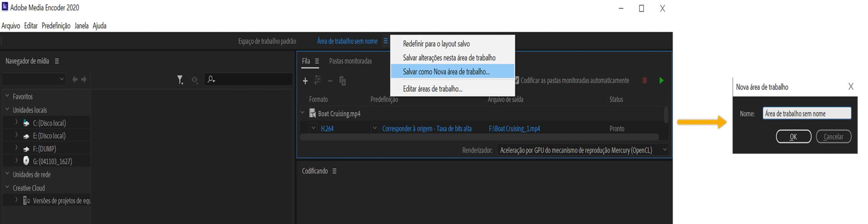Viewport: 868px width, 224px height.
Task: Click the forward arrow in media browser
Action: pyautogui.click(x=84, y=79)
